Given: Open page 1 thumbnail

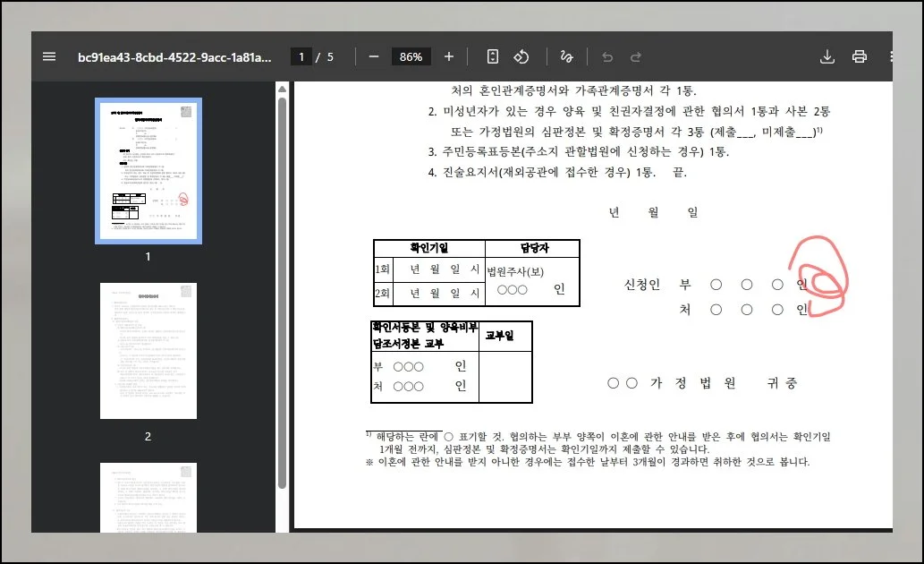Looking at the screenshot, I should pyautogui.click(x=148, y=171).
